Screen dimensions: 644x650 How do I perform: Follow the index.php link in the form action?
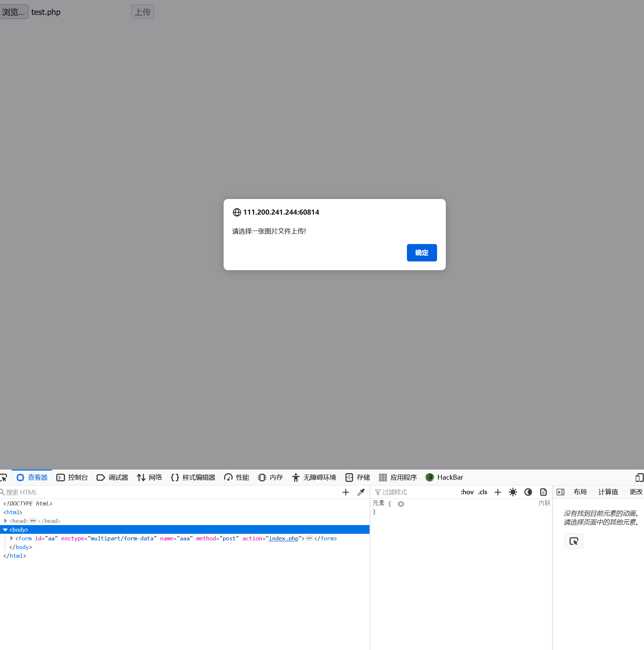pyautogui.click(x=284, y=538)
